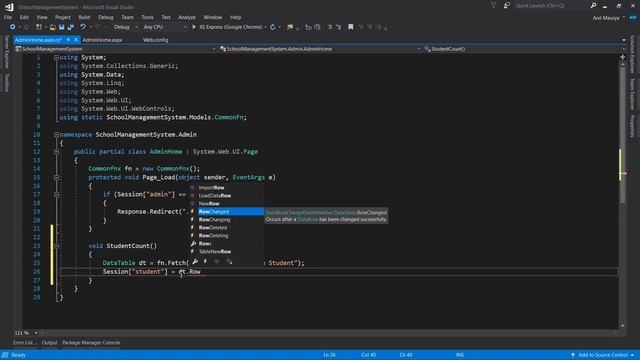Click the Navigate Backward toolbar icon
The width and height of the screenshot is (640, 360).
click(13, 27)
